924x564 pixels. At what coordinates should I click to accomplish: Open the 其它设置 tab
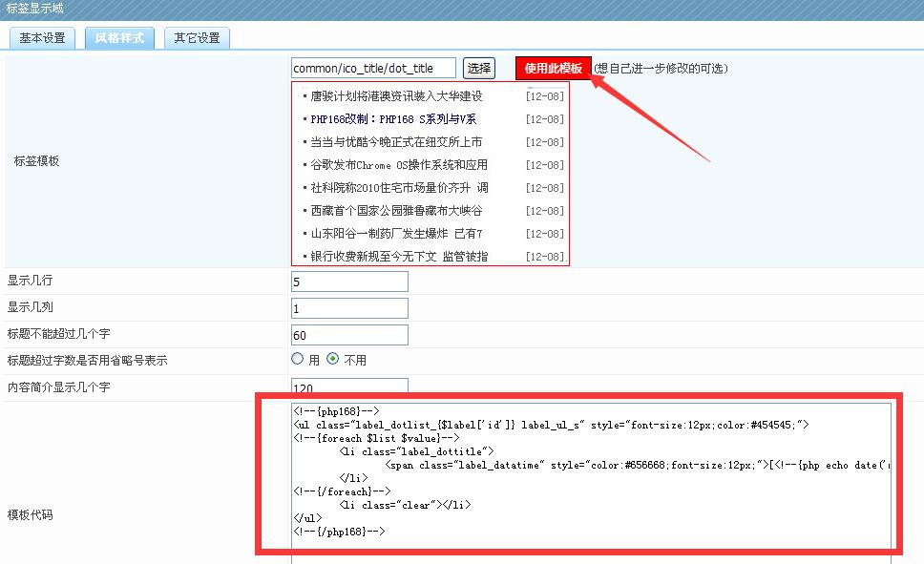coord(196,38)
